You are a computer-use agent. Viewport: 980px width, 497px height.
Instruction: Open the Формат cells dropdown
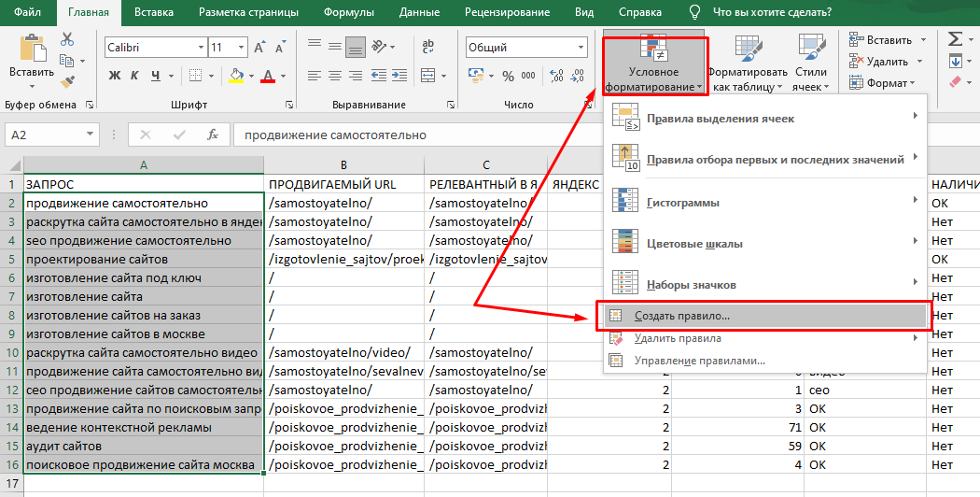point(882,82)
